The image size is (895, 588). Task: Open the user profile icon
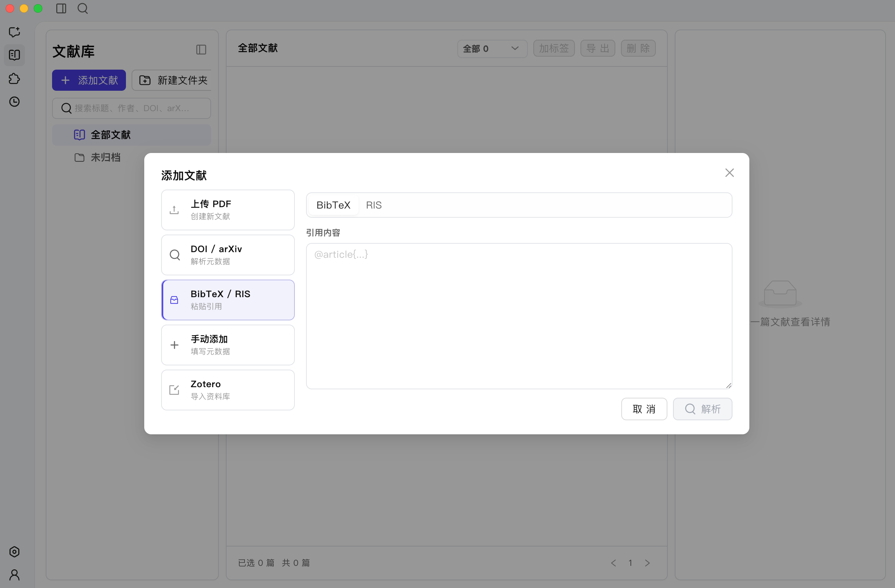(14, 575)
